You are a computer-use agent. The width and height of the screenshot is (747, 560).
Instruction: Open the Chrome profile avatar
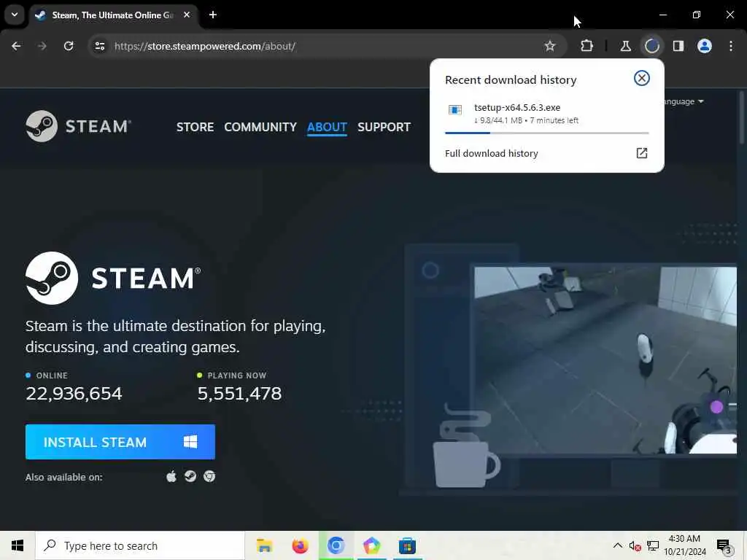(705, 46)
